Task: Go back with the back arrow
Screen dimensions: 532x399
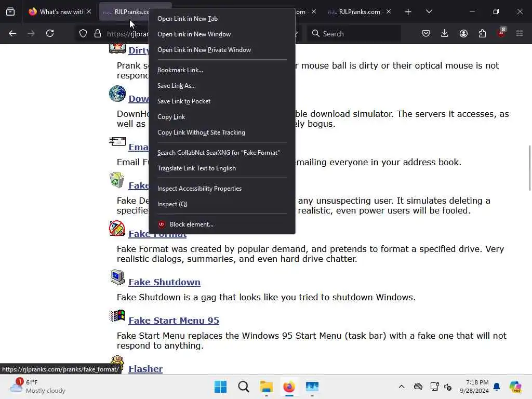Action: point(12,33)
